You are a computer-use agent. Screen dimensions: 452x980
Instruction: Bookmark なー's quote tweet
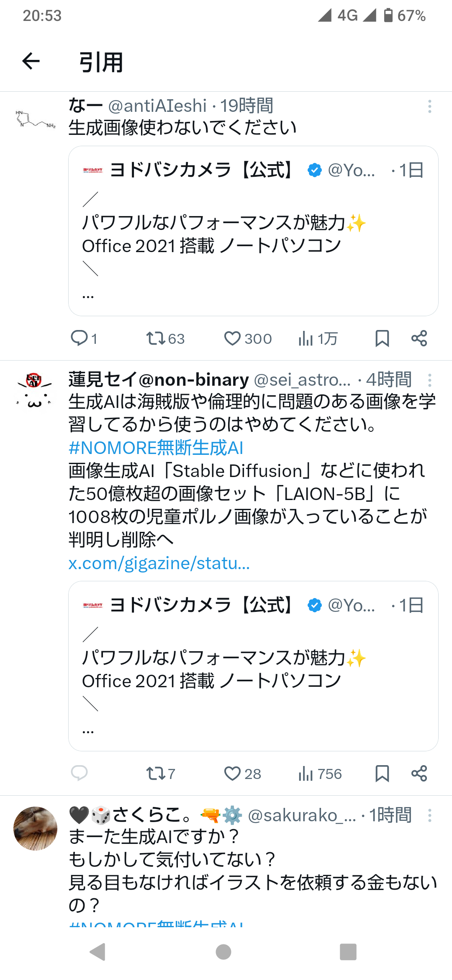pos(382,338)
